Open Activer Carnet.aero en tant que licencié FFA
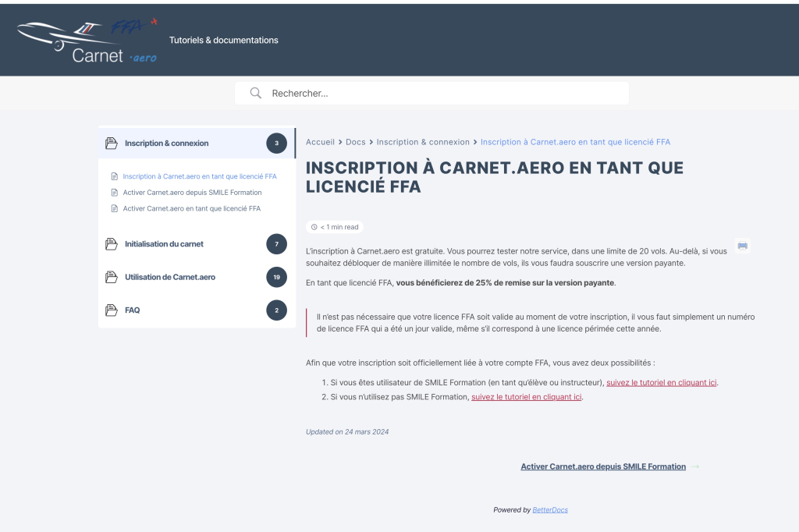 point(191,209)
